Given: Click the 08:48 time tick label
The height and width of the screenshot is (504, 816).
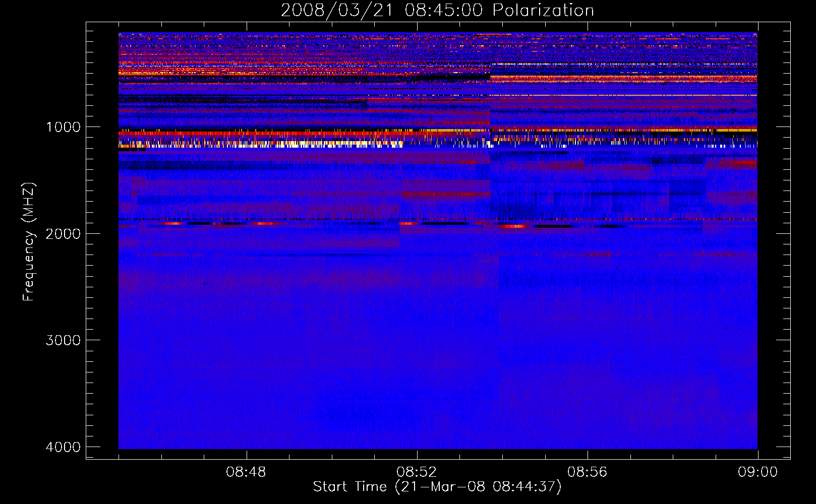Looking at the screenshot, I should click(x=246, y=472).
